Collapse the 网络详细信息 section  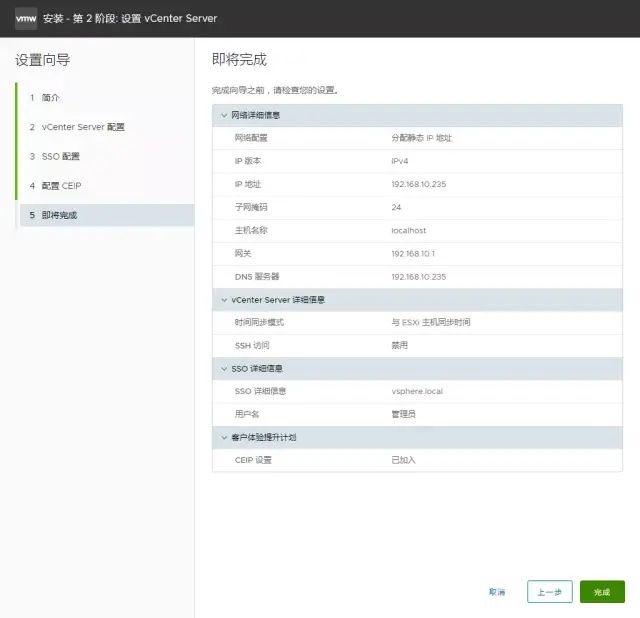(417, 115)
